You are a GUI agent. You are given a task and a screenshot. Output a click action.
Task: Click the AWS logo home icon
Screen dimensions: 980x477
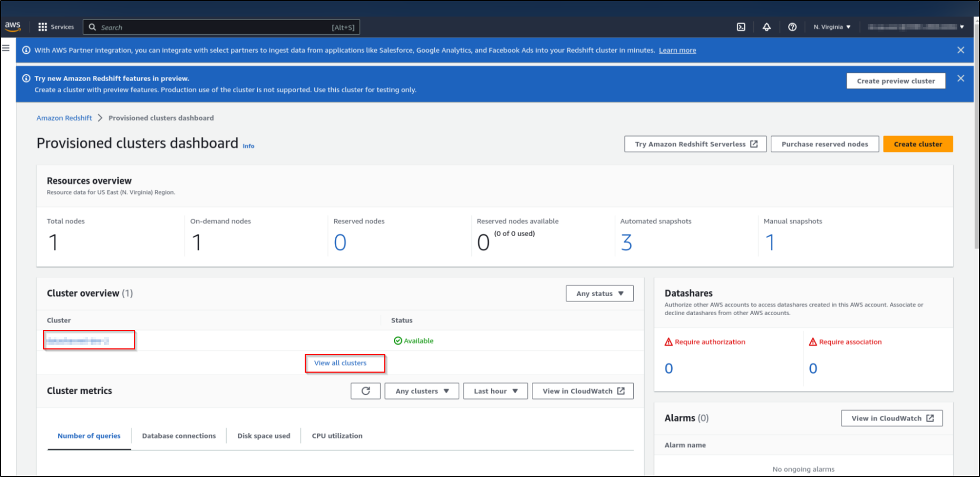13,26
